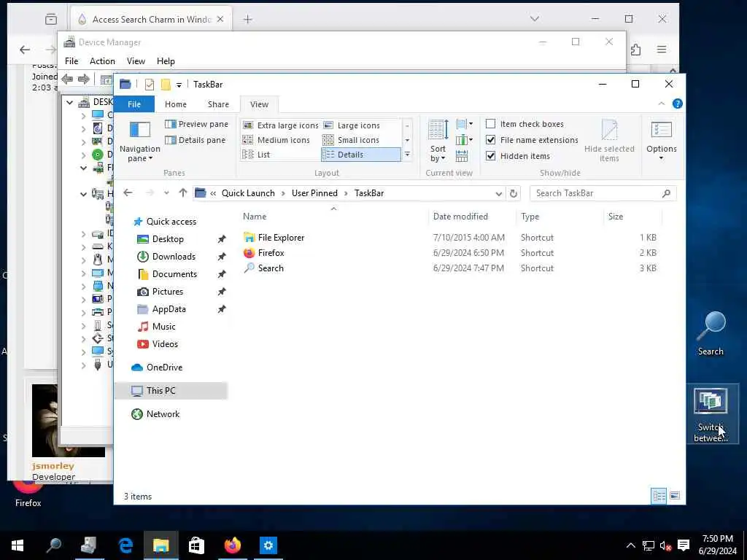Switch to details view in status bar
Image resolution: width=747 pixels, height=560 pixels.
[659, 496]
